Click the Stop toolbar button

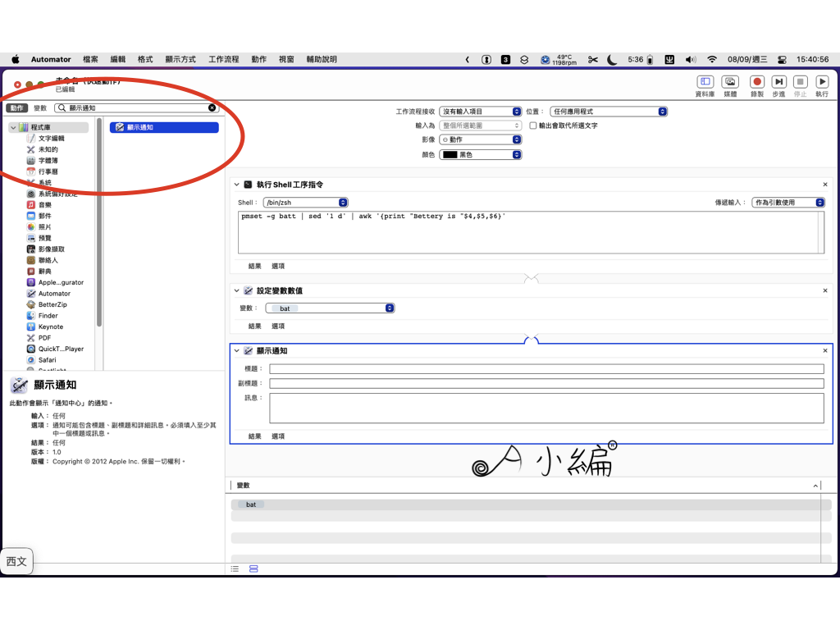click(x=801, y=81)
